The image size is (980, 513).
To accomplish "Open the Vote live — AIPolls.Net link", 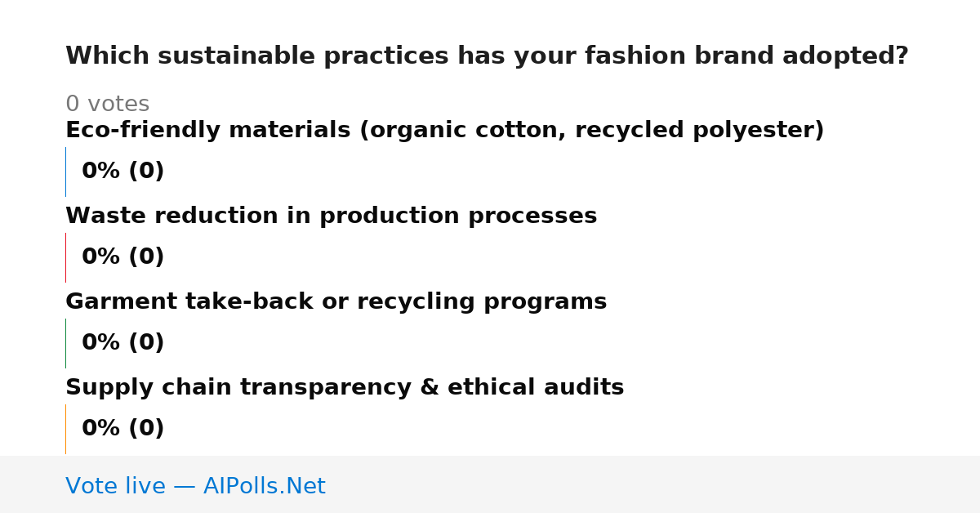I will click(x=195, y=486).
